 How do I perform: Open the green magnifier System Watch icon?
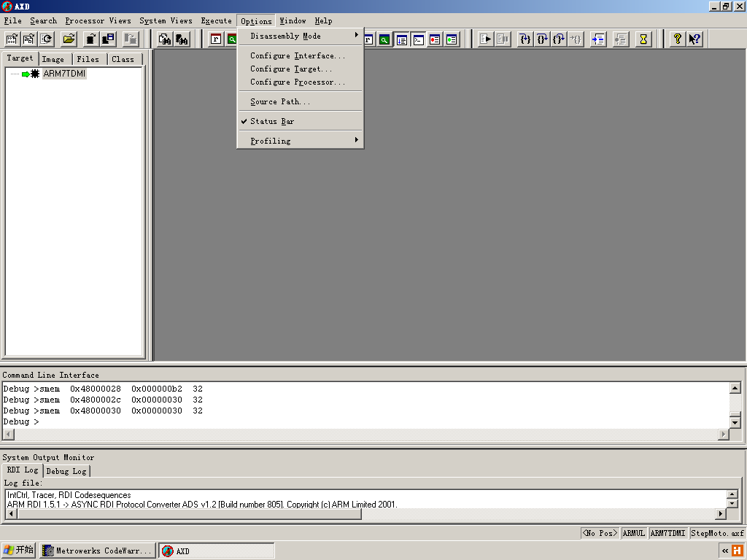(384, 39)
